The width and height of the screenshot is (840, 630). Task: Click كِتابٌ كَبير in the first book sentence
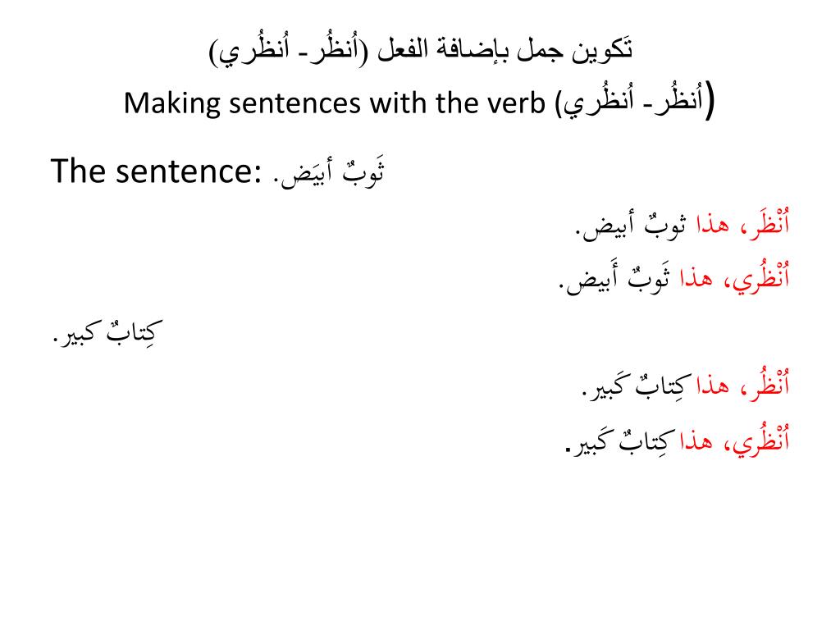pos(636,386)
